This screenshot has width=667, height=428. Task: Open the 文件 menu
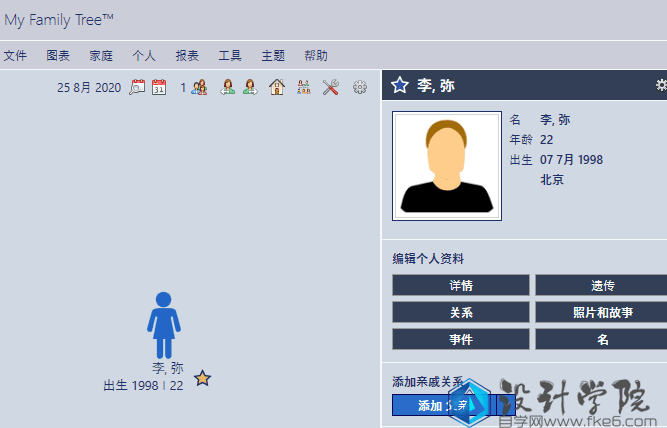point(15,55)
